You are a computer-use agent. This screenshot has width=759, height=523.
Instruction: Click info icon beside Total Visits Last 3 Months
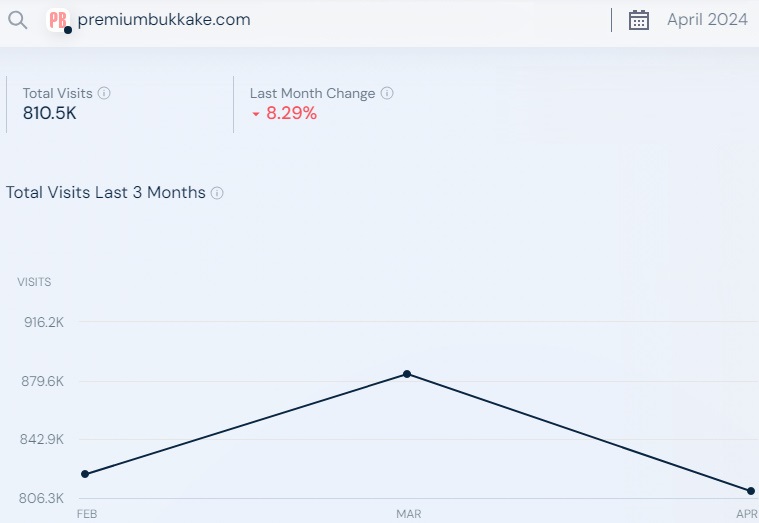click(x=217, y=193)
